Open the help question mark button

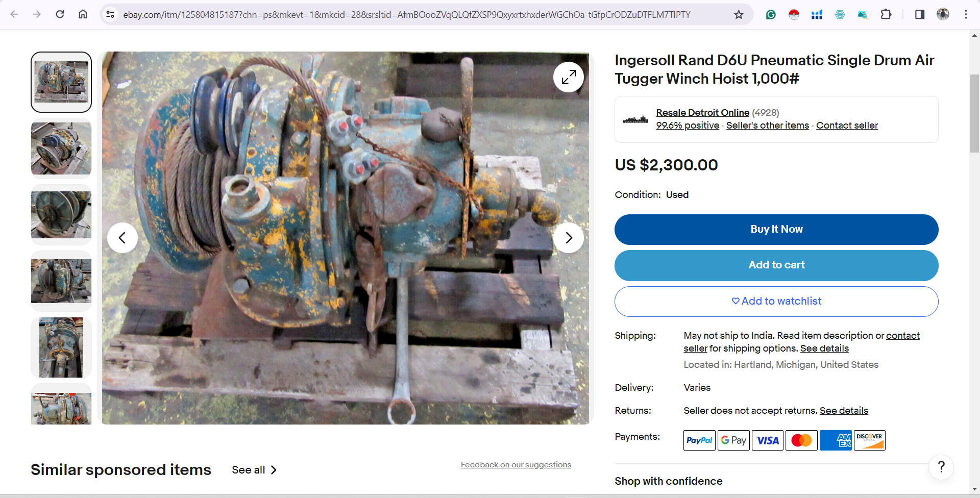tap(941, 467)
